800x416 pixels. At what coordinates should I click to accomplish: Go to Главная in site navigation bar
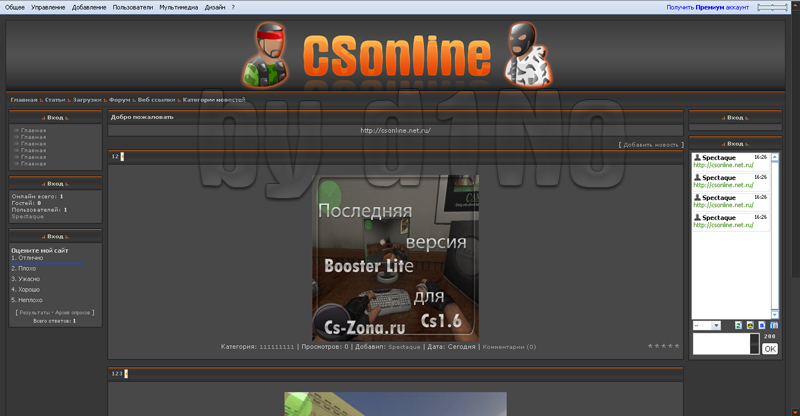[x=24, y=100]
